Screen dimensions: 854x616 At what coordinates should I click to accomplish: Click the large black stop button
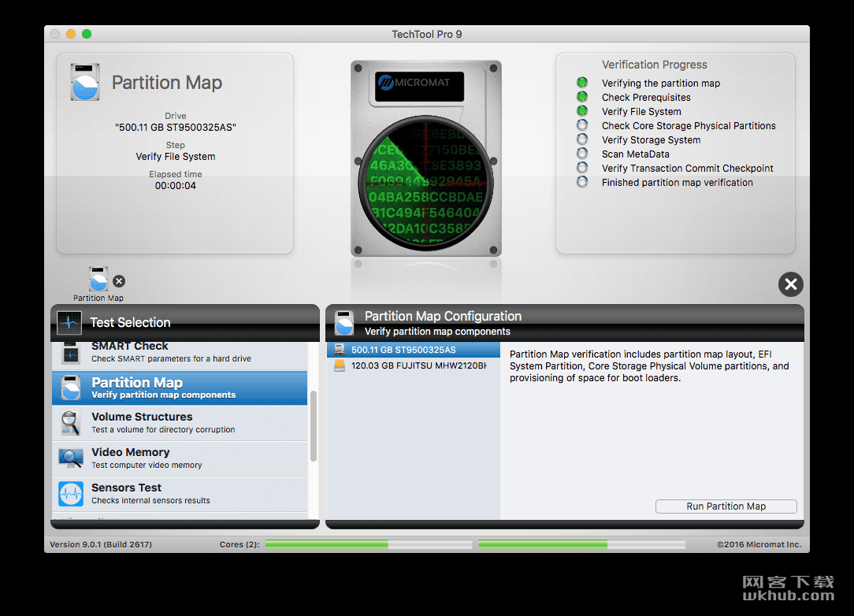point(791,284)
